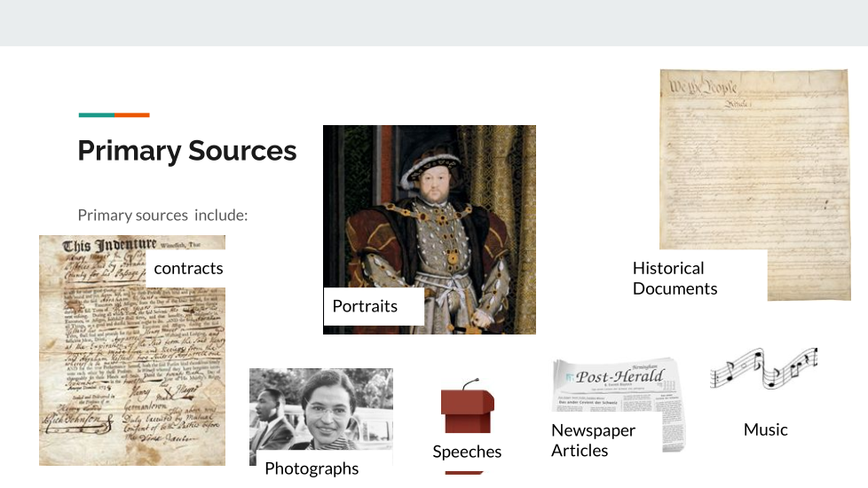Viewport: 868px width, 488px height.
Task: Click the red podium icon
Action: 467,407
